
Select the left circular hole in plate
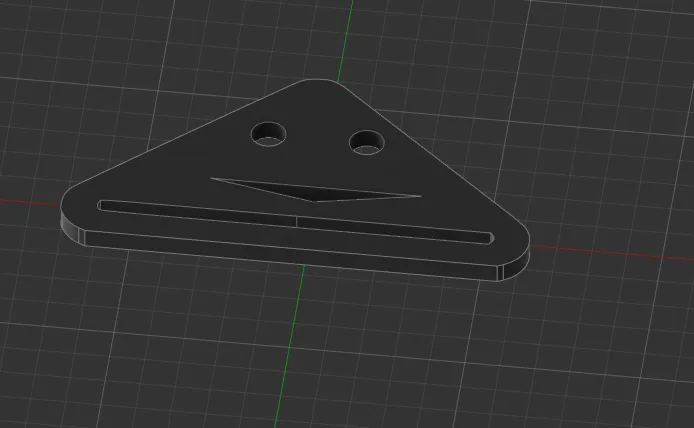(268, 134)
